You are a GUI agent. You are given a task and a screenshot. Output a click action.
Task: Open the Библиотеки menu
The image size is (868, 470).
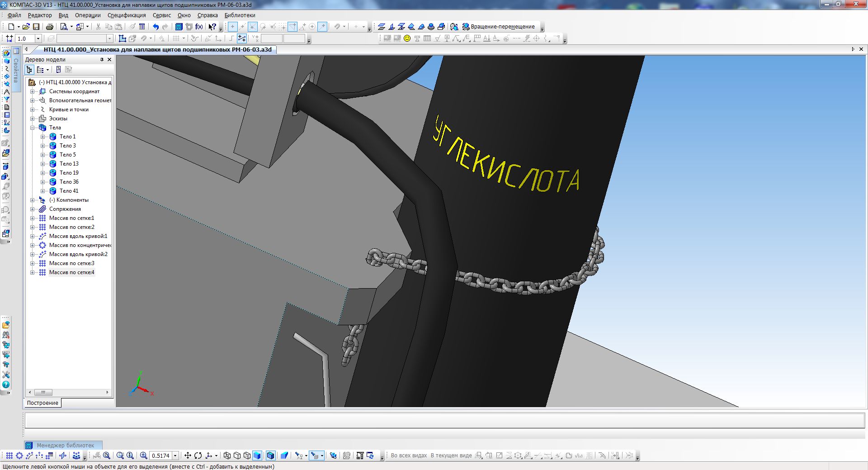coord(240,15)
